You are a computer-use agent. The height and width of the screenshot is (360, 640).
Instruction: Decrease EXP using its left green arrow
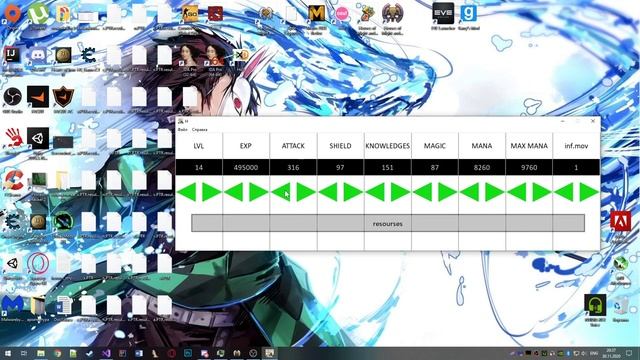[x=234, y=192]
